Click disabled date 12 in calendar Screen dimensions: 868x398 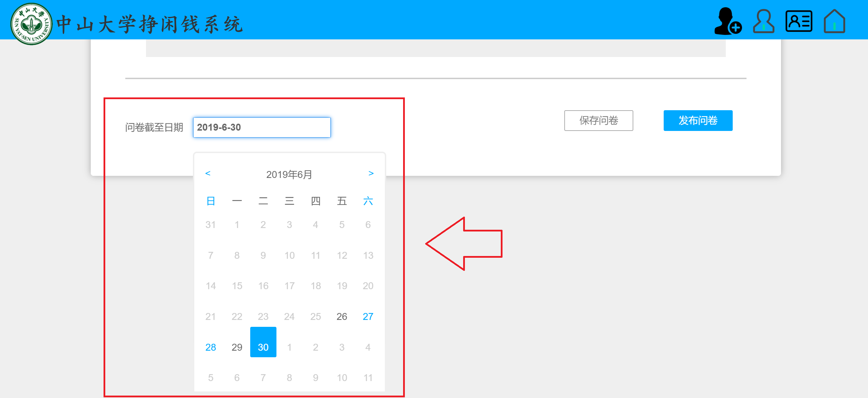point(342,255)
